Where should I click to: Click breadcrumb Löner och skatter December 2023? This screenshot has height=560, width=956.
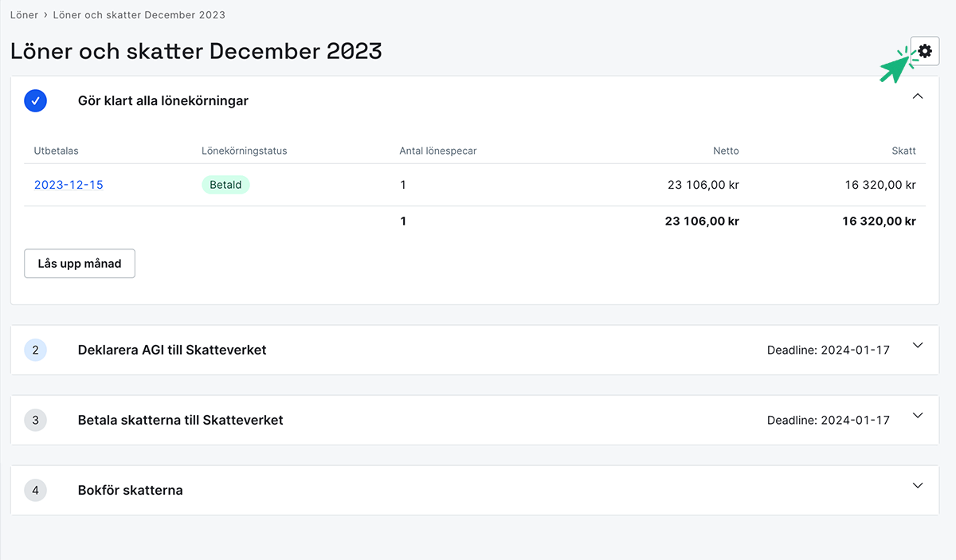click(139, 15)
